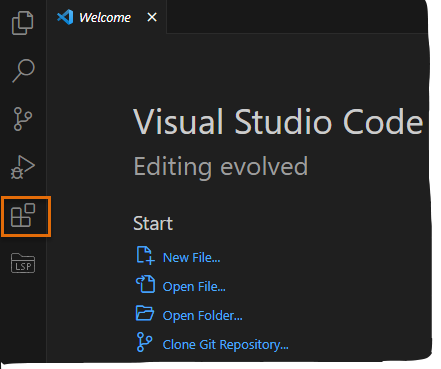Viewport: 441px width, 369px height.
Task: Open the Explorer view in activity bar
Action: (23, 23)
